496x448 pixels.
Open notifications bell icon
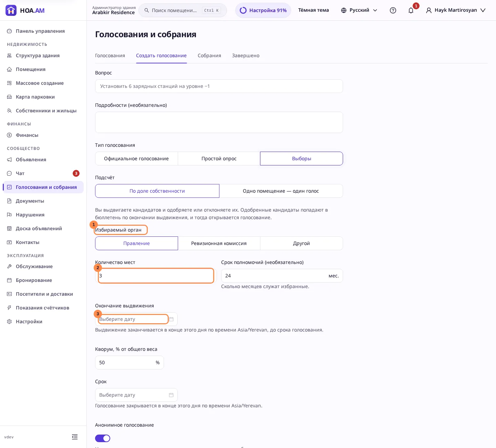click(x=411, y=10)
